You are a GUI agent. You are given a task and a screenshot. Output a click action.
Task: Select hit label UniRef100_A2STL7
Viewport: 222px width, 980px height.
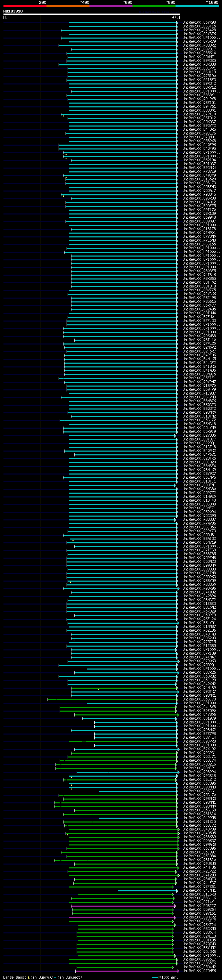pyautogui.click(x=199, y=921)
